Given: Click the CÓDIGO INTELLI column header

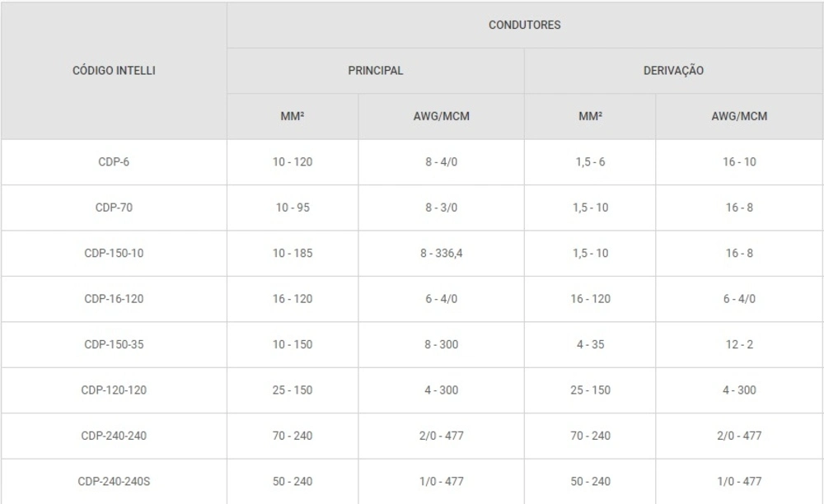Looking at the screenshot, I should (x=114, y=71).
